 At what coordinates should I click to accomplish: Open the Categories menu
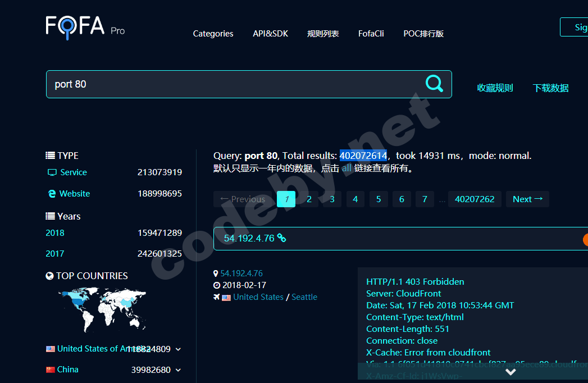(213, 34)
